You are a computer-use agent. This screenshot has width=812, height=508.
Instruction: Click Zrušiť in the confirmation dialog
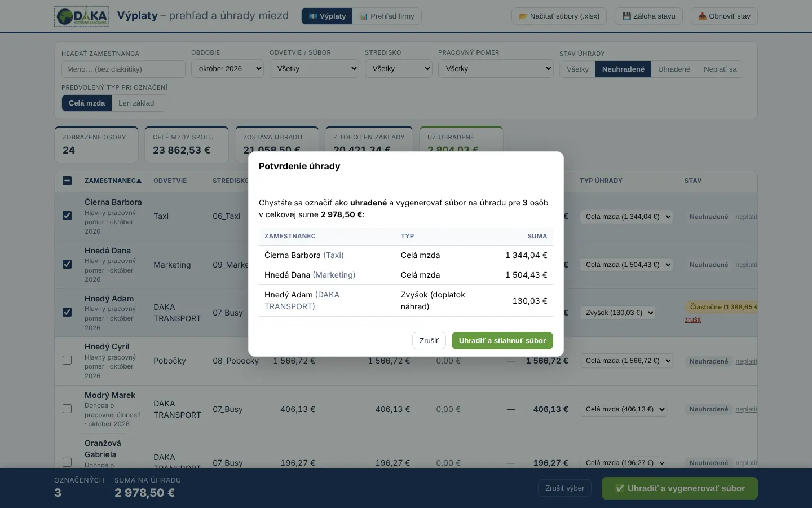tap(429, 341)
